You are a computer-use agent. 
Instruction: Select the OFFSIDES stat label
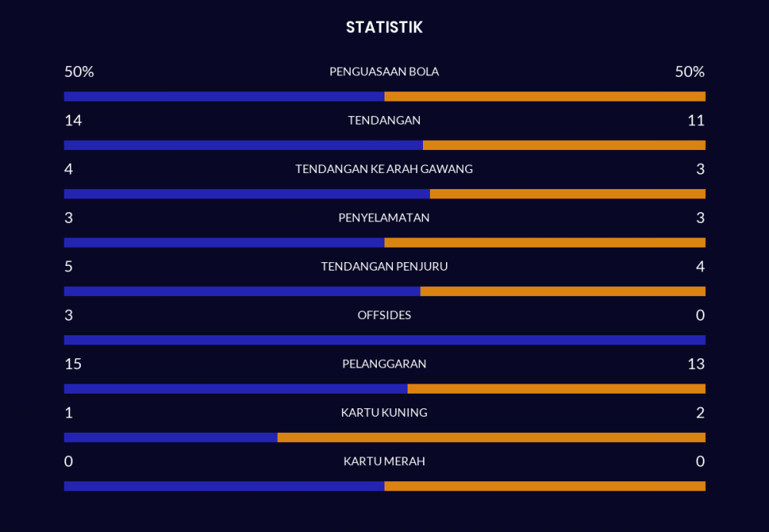pos(384,315)
